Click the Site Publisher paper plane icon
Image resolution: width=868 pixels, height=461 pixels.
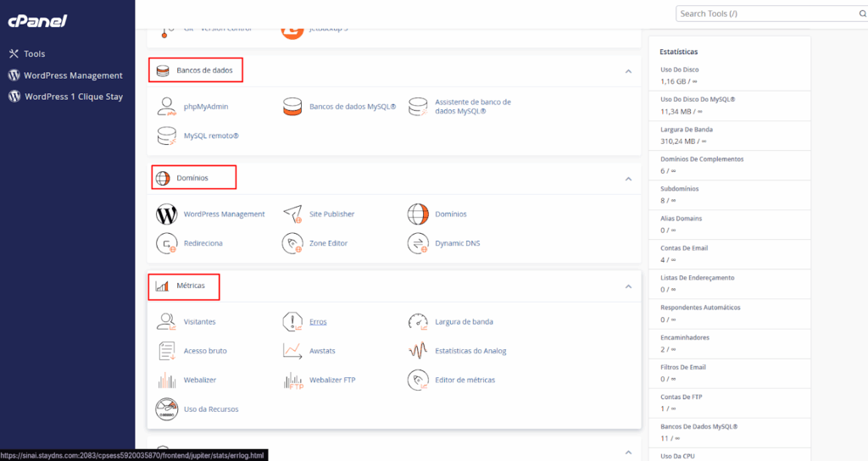point(293,214)
